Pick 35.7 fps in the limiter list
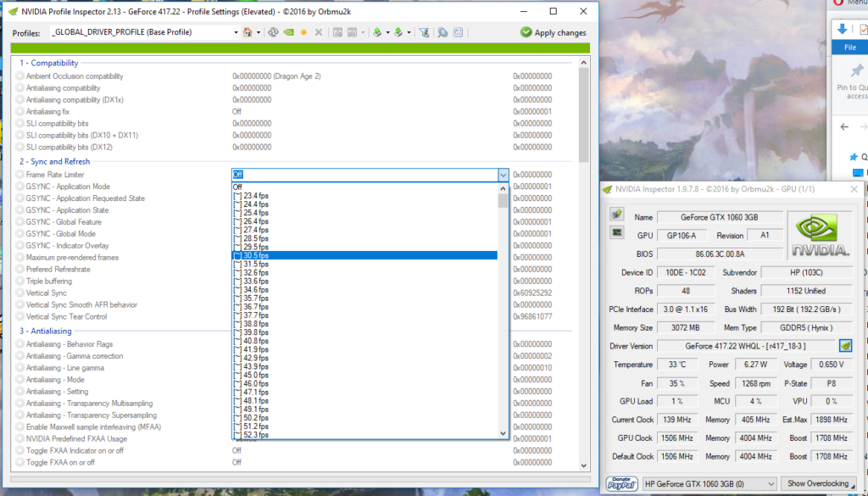 pyautogui.click(x=364, y=298)
